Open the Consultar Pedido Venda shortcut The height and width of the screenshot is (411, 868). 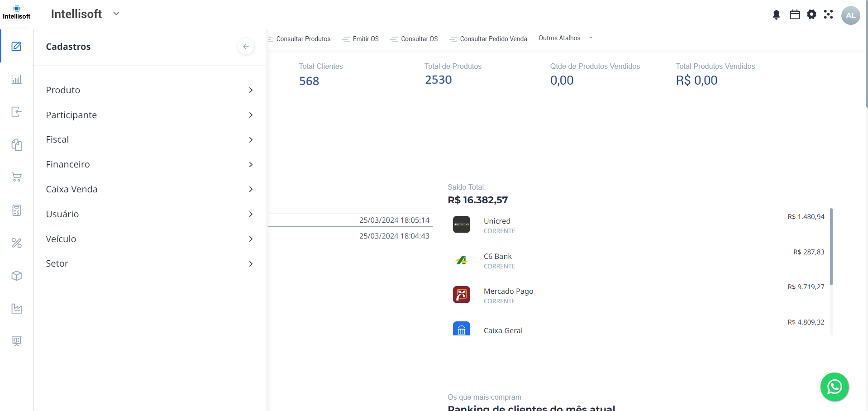[488, 39]
